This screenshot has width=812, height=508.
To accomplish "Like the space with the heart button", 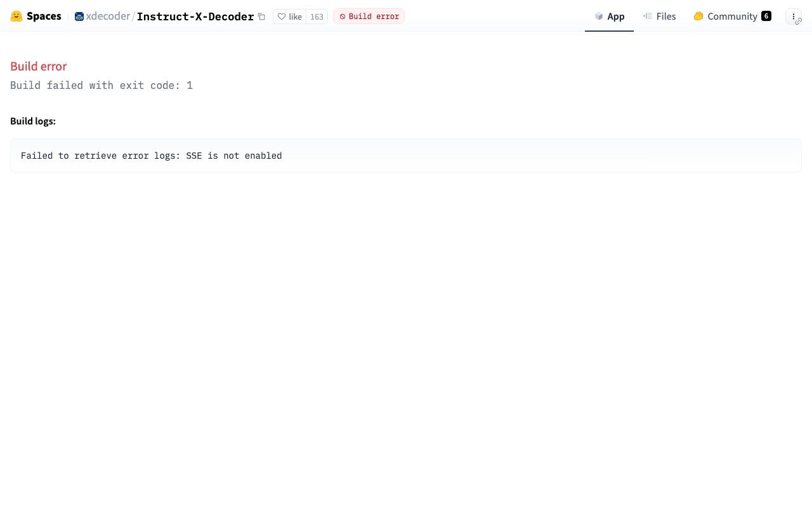I will [x=290, y=17].
